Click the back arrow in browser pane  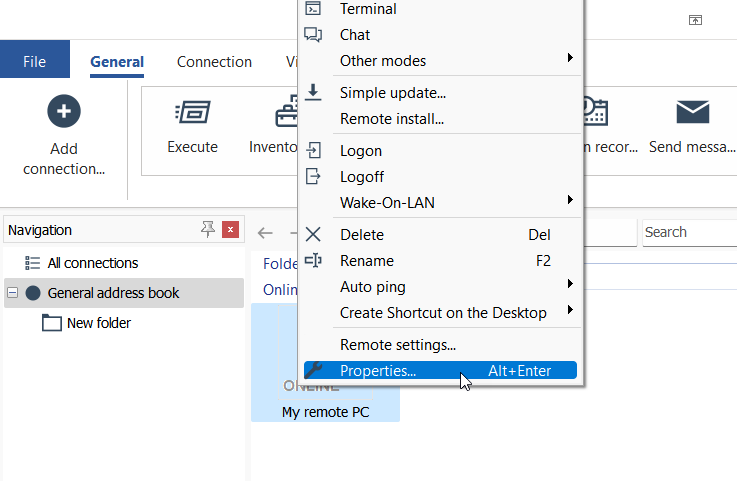click(265, 233)
